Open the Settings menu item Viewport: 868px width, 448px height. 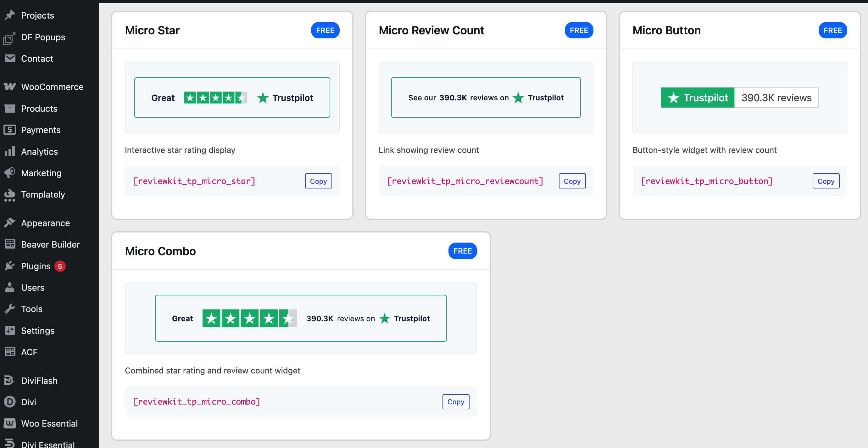click(x=37, y=330)
